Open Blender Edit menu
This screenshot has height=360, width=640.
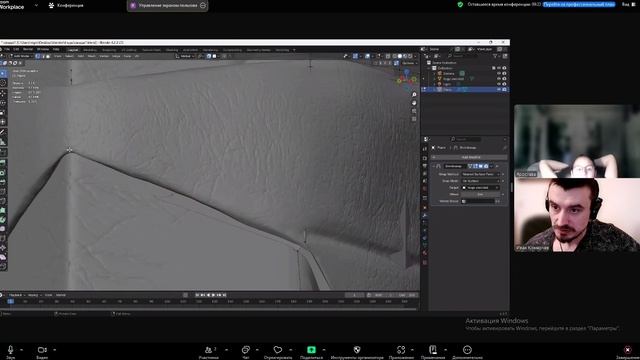tap(16, 49)
